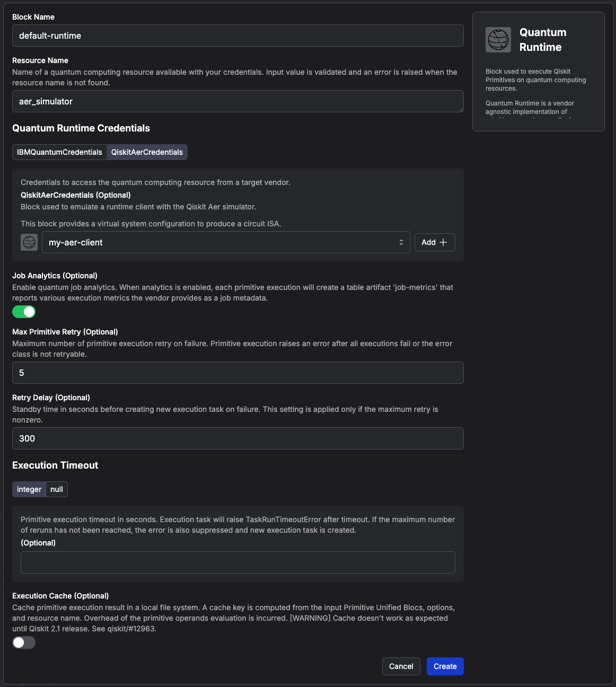The width and height of the screenshot is (616, 687).
Task: Grab the Resource Name textarea resize handle
Action: pyautogui.click(x=461, y=110)
